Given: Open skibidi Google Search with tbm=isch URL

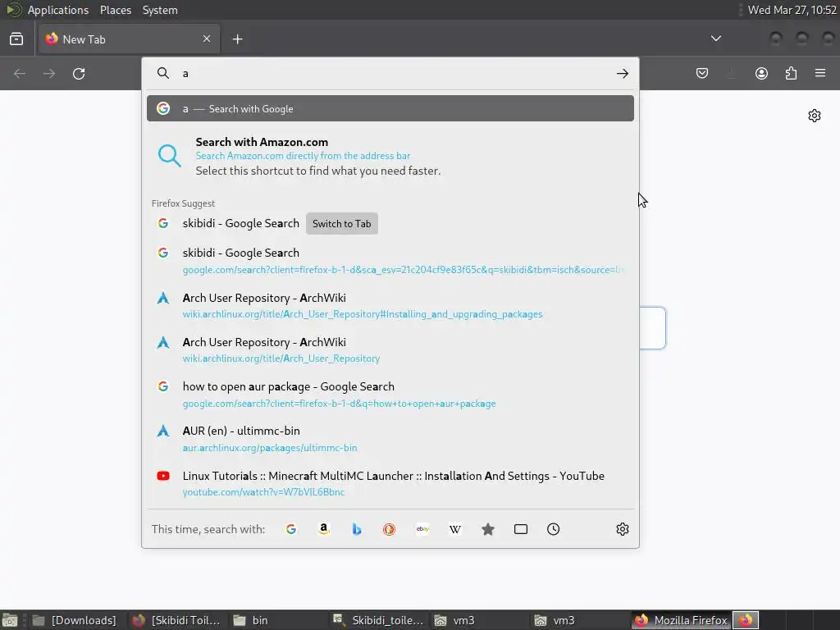Looking at the screenshot, I should (390, 261).
